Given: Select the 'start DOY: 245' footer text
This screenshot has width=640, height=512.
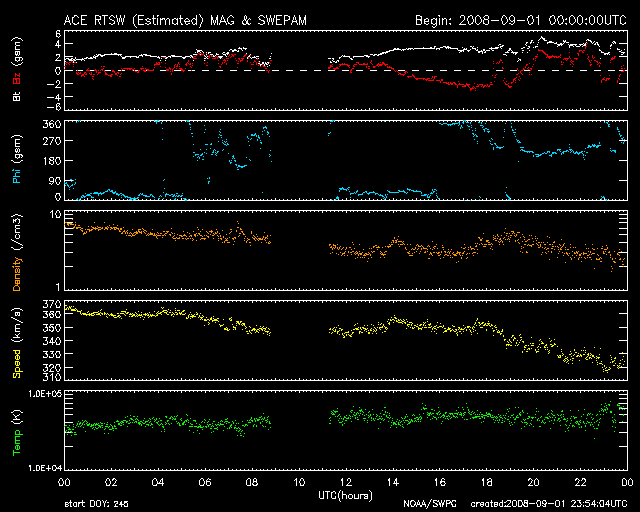Looking at the screenshot, I should (96, 504).
